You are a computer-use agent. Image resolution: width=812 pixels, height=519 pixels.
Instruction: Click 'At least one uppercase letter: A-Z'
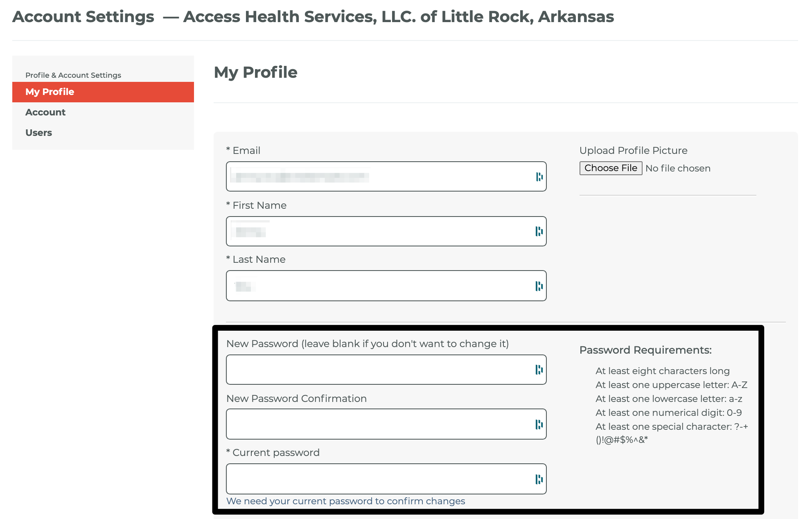[x=672, y=385]
